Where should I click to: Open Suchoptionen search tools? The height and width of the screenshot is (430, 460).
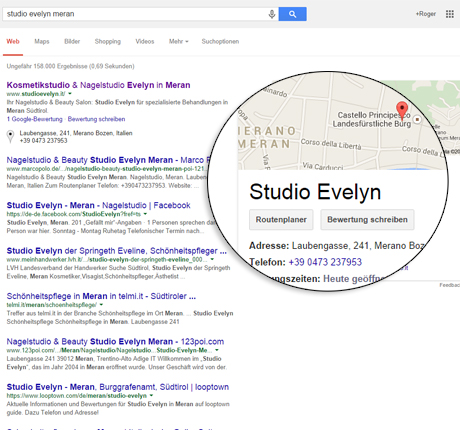coord(220,42)
